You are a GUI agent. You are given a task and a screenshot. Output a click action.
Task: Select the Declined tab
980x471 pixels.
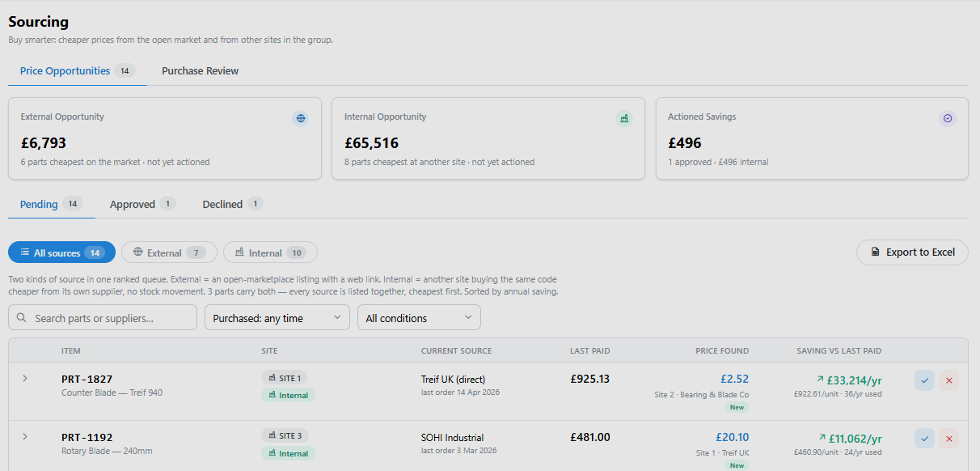(x=232, y=204)
